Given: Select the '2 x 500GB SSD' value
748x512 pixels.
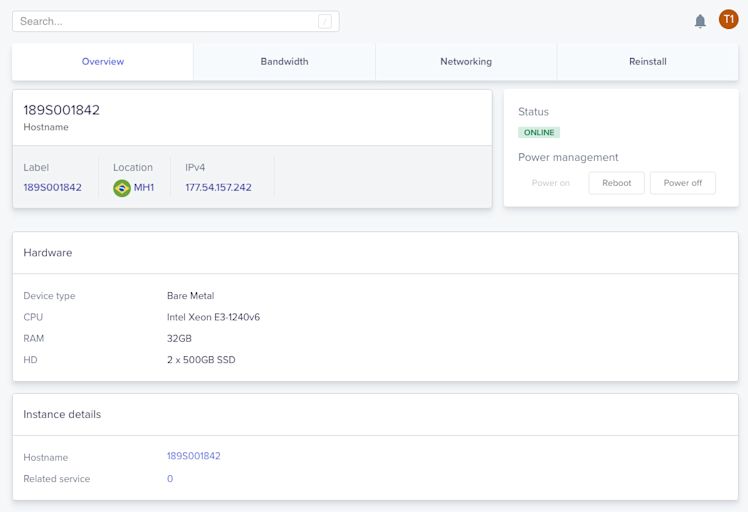Looking at the screenshot, I should [201, 360].
